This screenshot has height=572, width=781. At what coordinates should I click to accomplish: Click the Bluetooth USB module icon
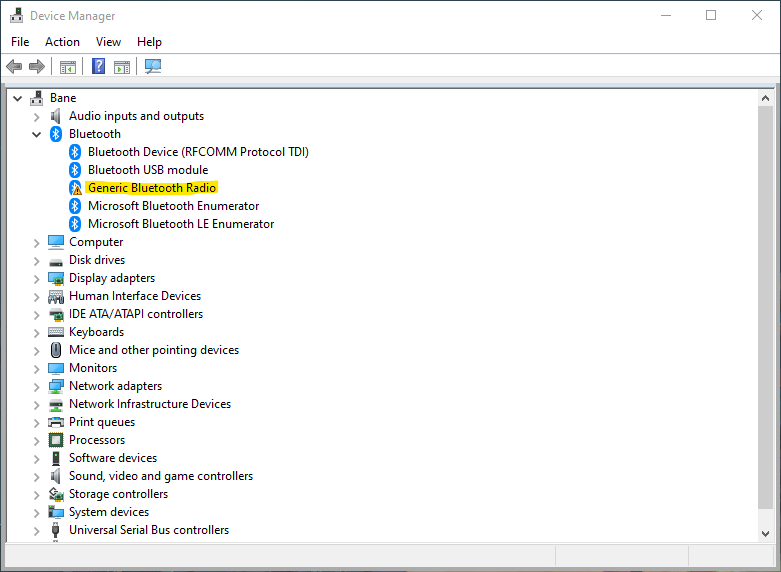click(75, 170)
